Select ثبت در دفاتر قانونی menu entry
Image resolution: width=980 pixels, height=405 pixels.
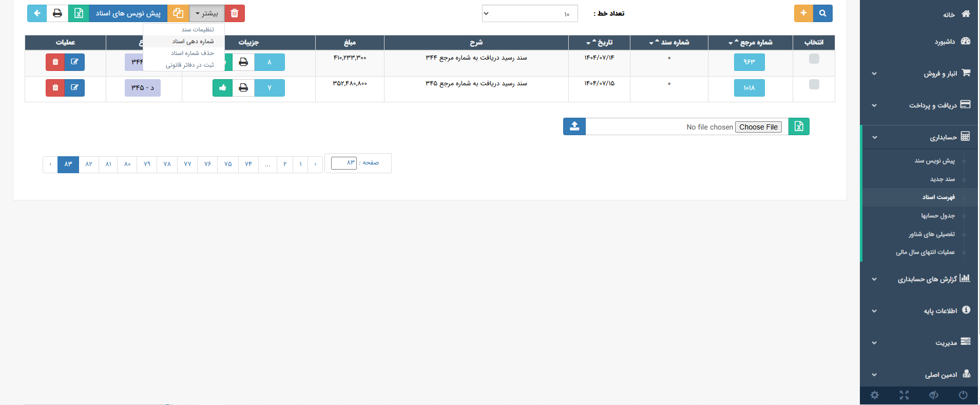pos(189,65)
